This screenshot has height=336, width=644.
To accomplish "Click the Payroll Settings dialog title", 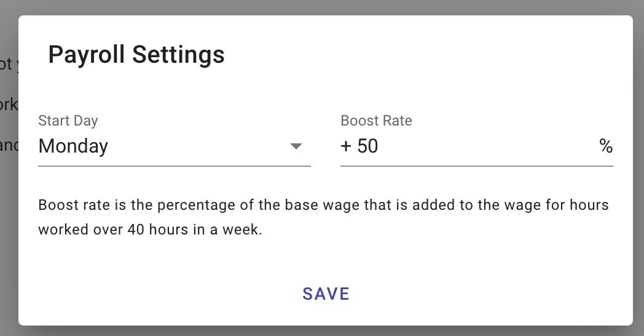I will (136, 55).
